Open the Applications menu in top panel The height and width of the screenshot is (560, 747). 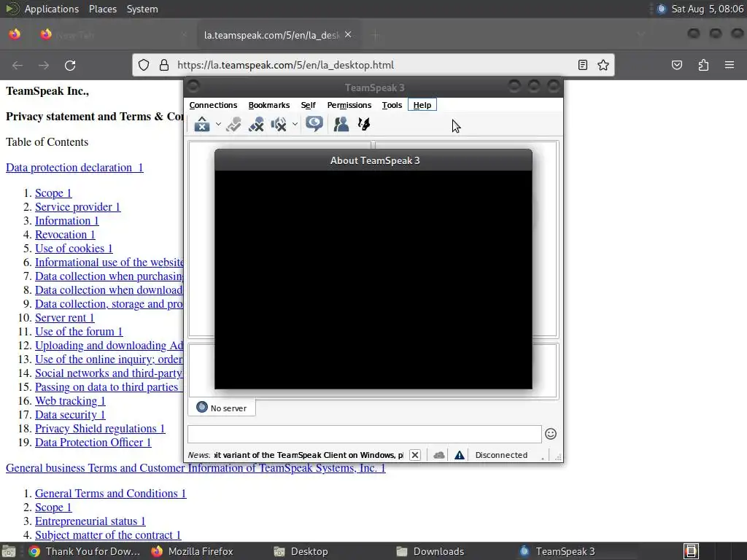(x=52, y=9)
